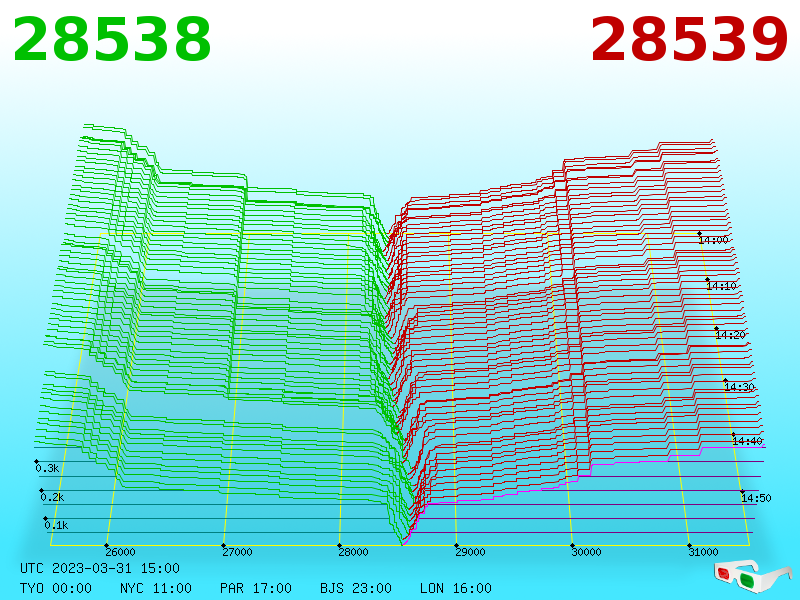Viewport: 800px width, 600px height.
Task: Click the 29000 price axis label
Action: click(470, 552)
